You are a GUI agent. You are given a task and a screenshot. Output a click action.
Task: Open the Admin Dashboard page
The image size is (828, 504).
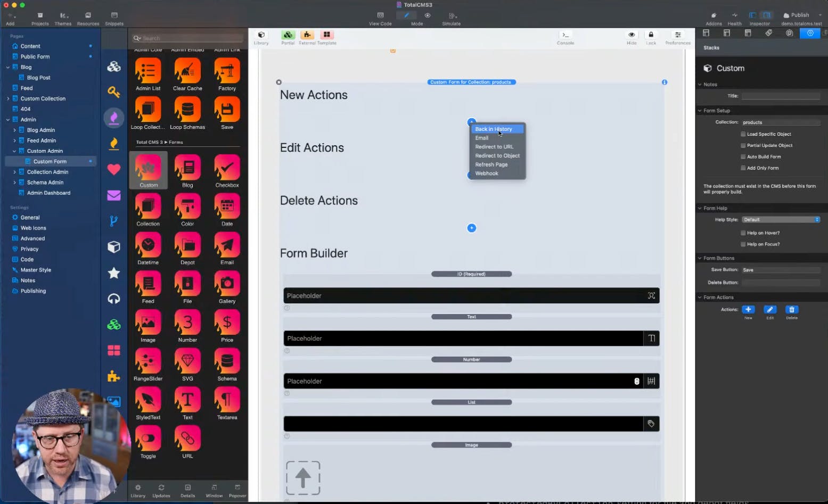[x=48, y=193]
